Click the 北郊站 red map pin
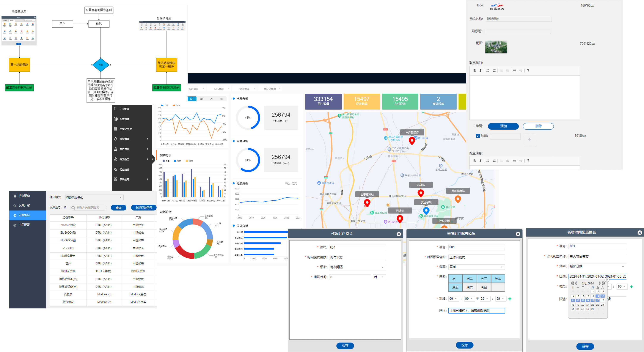The image size is (644, 352). click(421, 193)
